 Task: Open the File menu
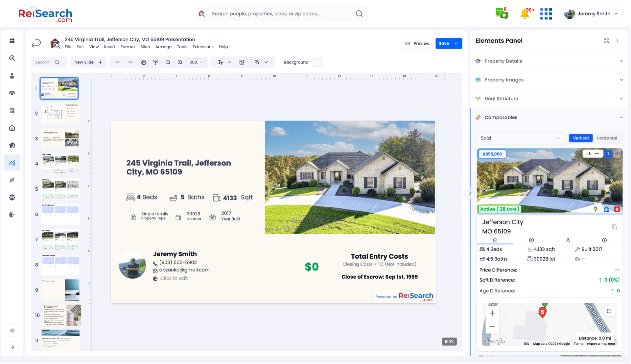[68, 47]
